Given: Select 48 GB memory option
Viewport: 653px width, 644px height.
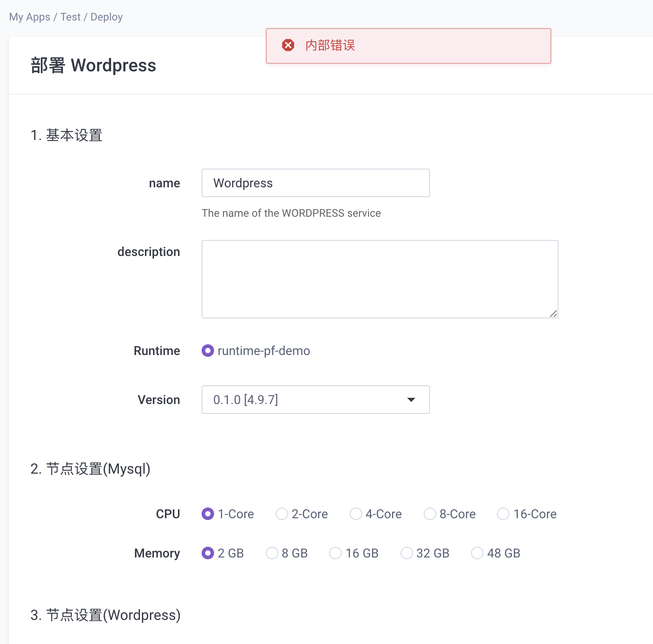Looking at the screenshot, I should click(x=477, y=553).
